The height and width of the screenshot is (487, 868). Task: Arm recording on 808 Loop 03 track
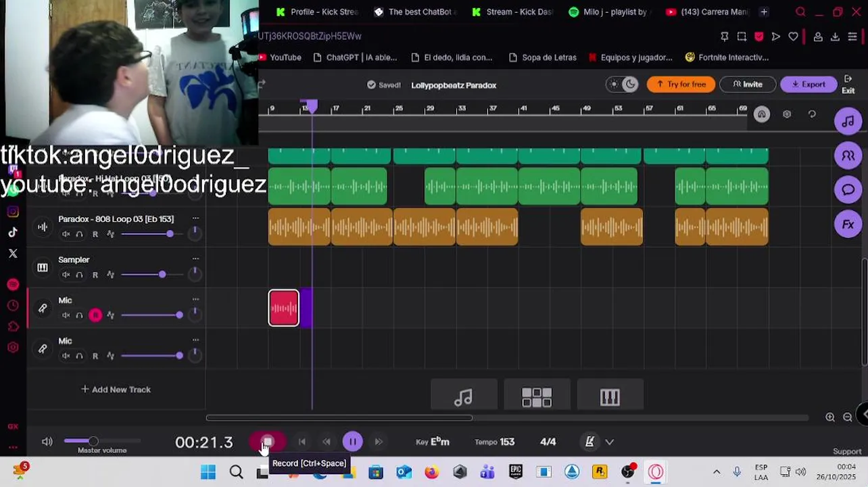click(x=95, y=234)
